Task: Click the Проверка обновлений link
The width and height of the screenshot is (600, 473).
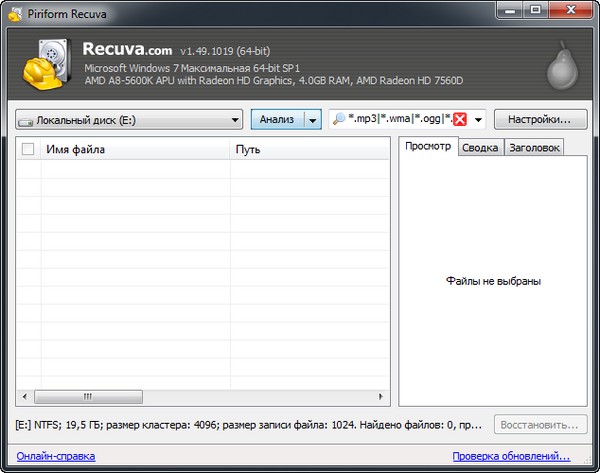Action: [x=518, y=456]
